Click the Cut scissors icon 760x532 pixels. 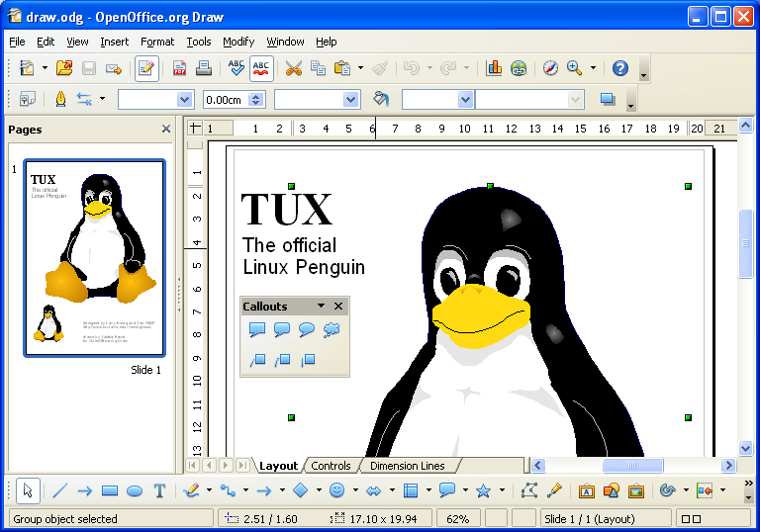tap(293, 68)
